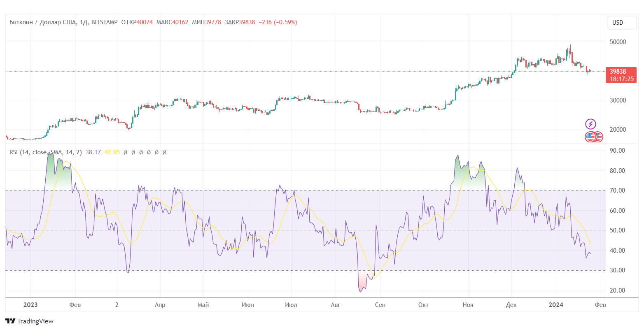Screen dimensions: 644x330
Task: Open the USD currency selector
Action: tap(618, 23)
